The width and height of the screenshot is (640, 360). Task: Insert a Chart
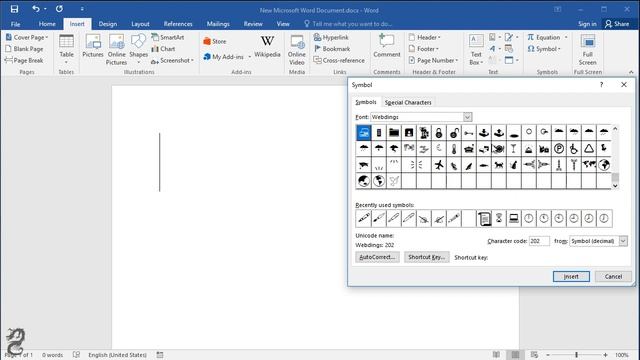pyautogui.click(x=163, y=49)
